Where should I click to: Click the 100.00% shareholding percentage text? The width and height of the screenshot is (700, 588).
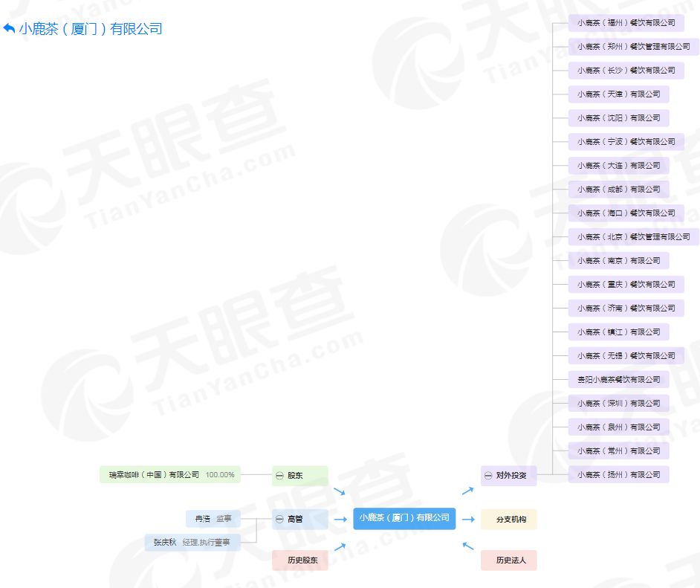point(220,474)
